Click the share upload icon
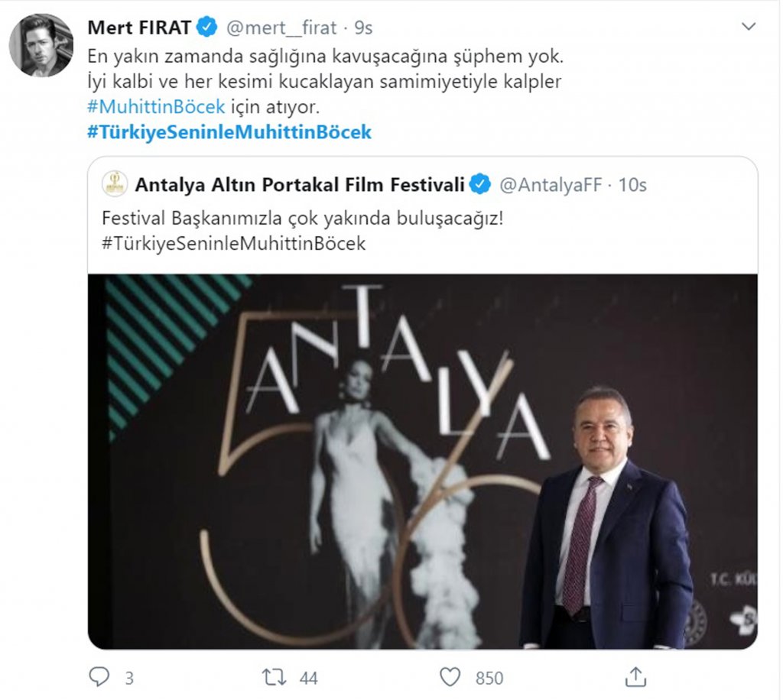 (635, 677)
